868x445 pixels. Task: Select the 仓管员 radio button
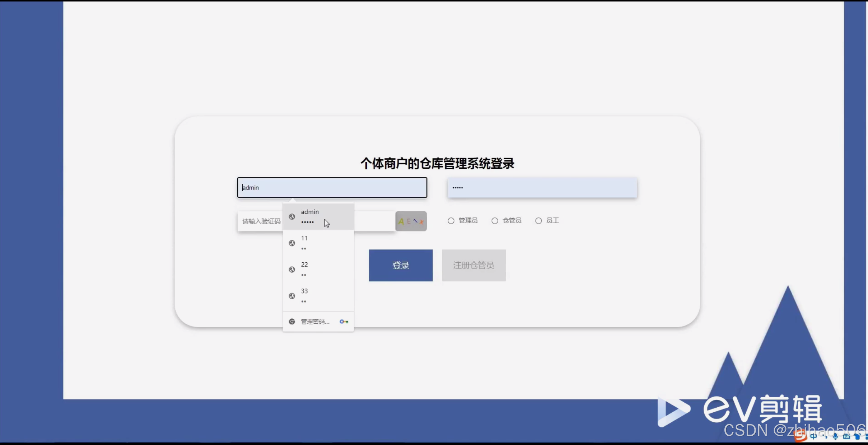point(495,221)
